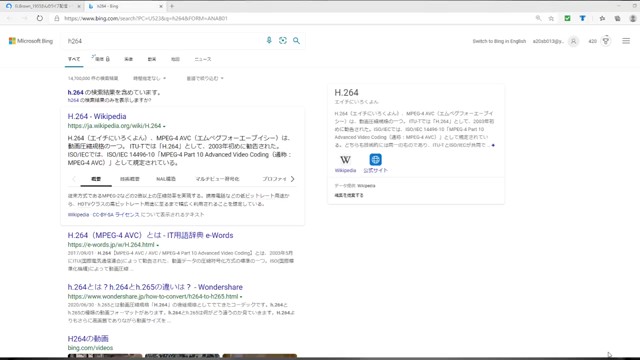This screenshot has height=360, width=640.
Task: Click the 420 rewards points count
Action: pyautogui.click(x=592, y=41)
